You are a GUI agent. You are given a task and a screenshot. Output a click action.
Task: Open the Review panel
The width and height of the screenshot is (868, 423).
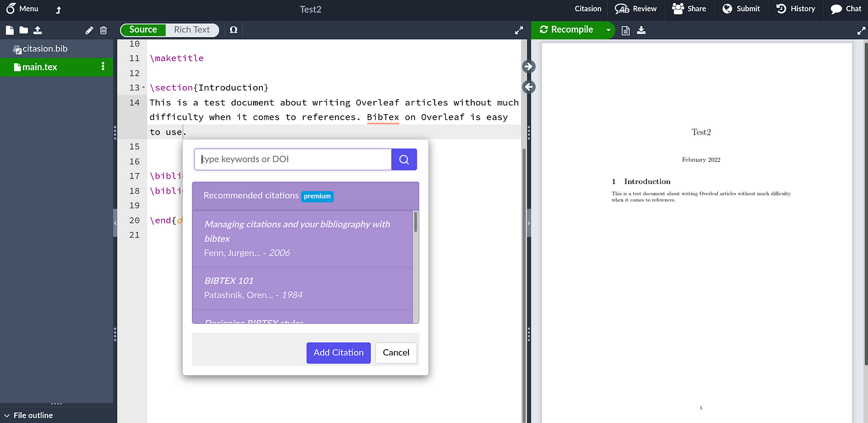(635, 9)
